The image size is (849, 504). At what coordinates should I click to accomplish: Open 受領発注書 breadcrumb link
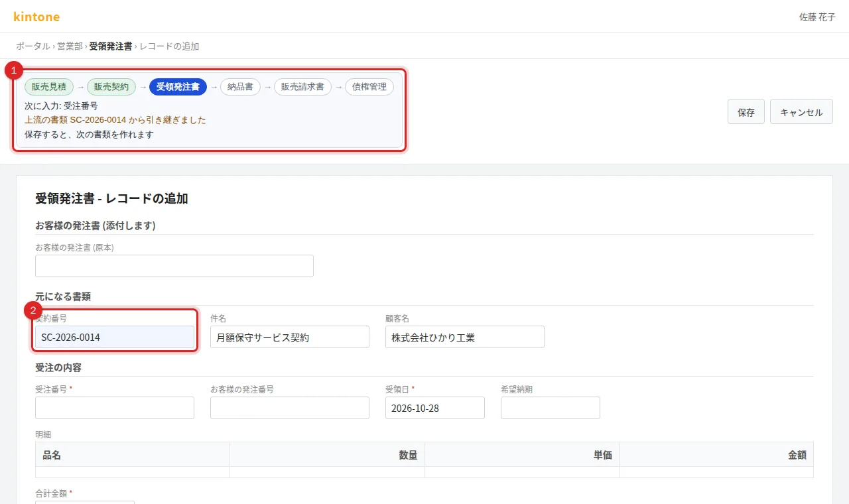click(111, 46)
